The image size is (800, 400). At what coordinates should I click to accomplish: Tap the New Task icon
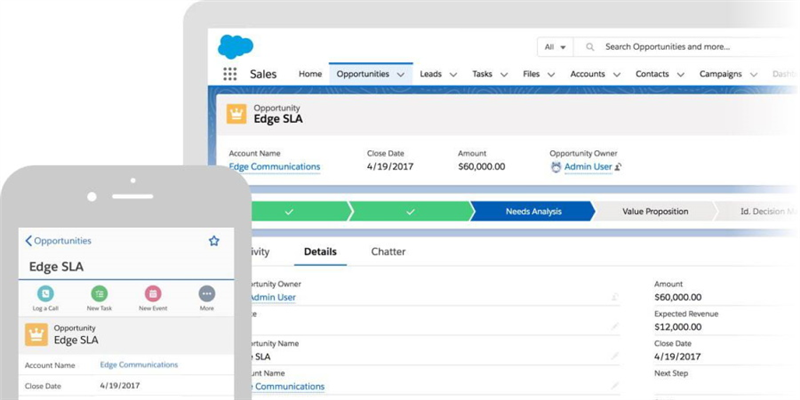[x=99, y=293]
